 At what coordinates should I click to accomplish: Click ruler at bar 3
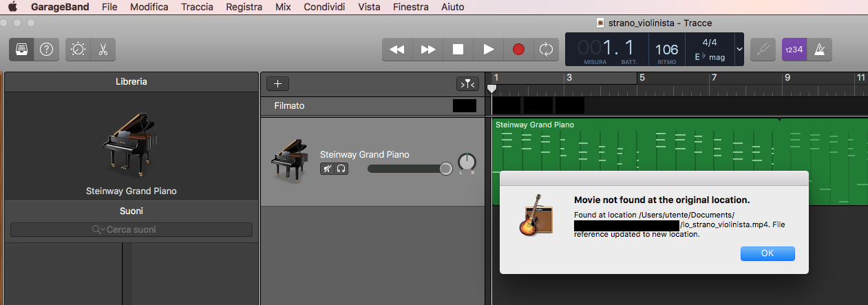tap(569, 78)
